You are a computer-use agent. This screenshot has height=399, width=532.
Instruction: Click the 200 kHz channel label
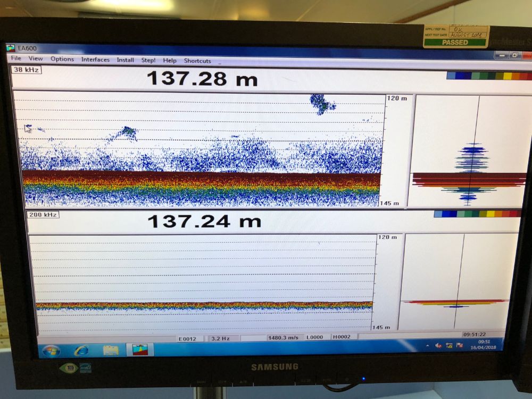point(43,214)
